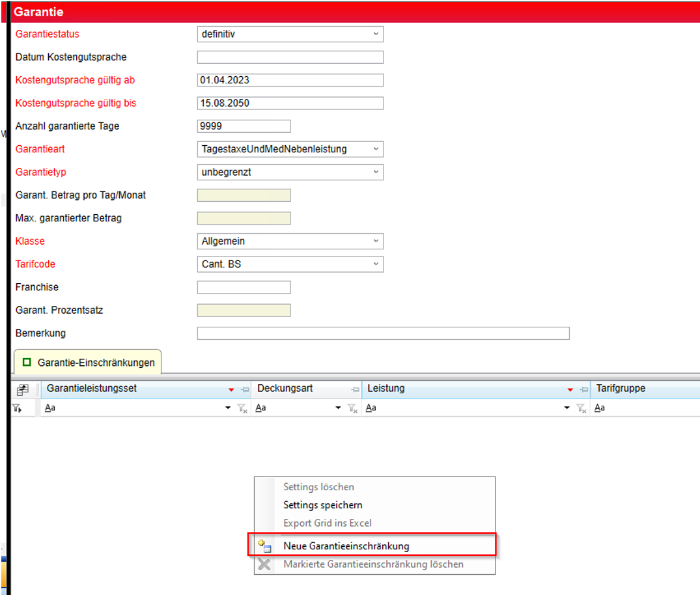Choose Neue Garantieeinschränkung in context menu

point(346,546)
